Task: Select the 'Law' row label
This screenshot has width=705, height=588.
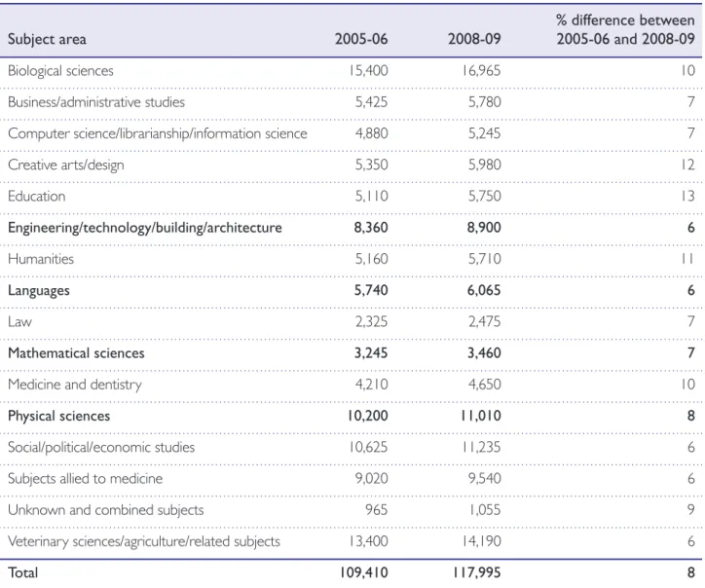Action: click(x=19, y=321)
